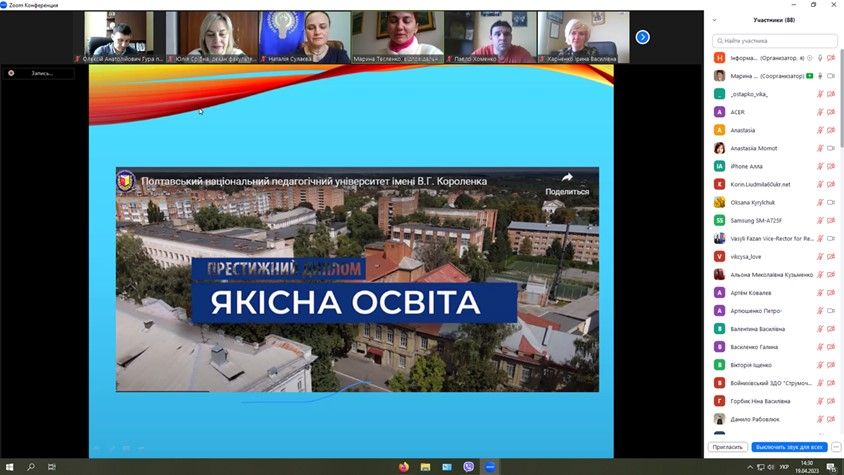Open Firefox from the taskbar
The height and width of the screenshot is (475, 844).
click(x=404, y=467)
